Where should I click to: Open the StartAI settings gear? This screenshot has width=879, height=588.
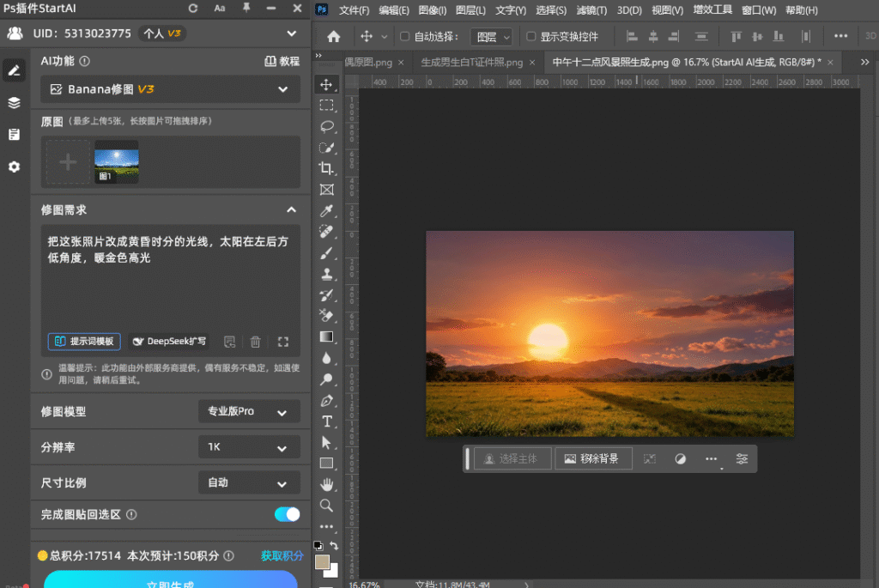14,167
